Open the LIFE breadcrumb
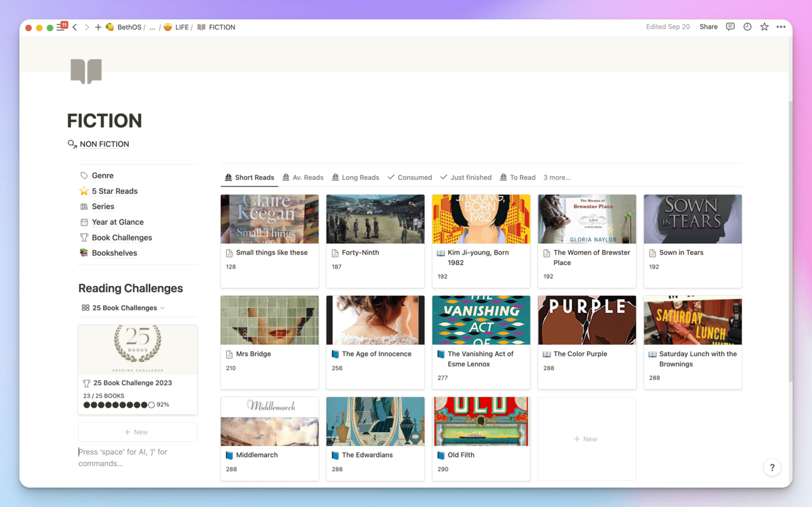This screenshot has width=812, height=507. (x=176, y=27)
